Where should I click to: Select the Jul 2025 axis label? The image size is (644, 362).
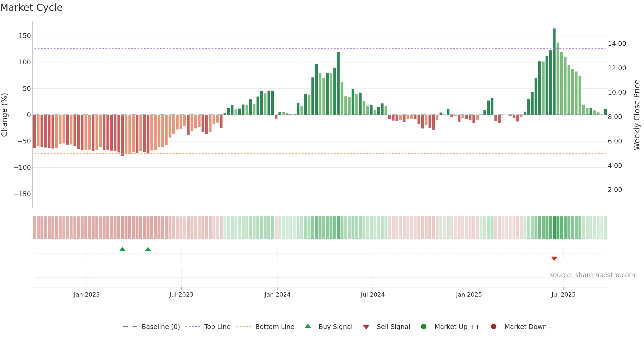tap(563, 294)
